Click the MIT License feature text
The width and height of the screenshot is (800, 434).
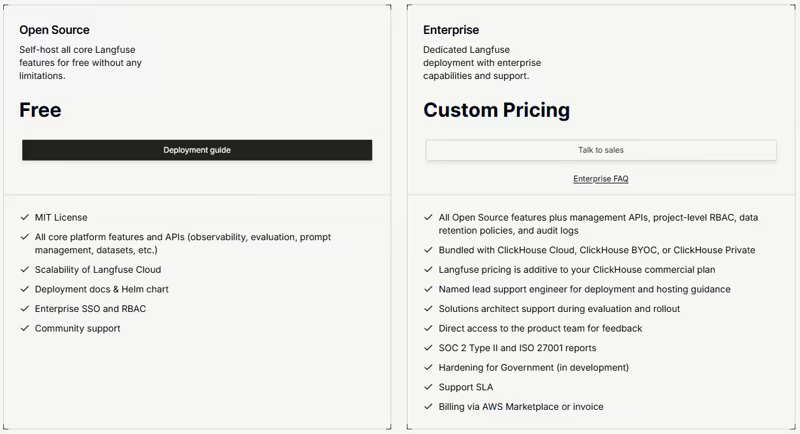pyautogui.click(x=61, y=217)
